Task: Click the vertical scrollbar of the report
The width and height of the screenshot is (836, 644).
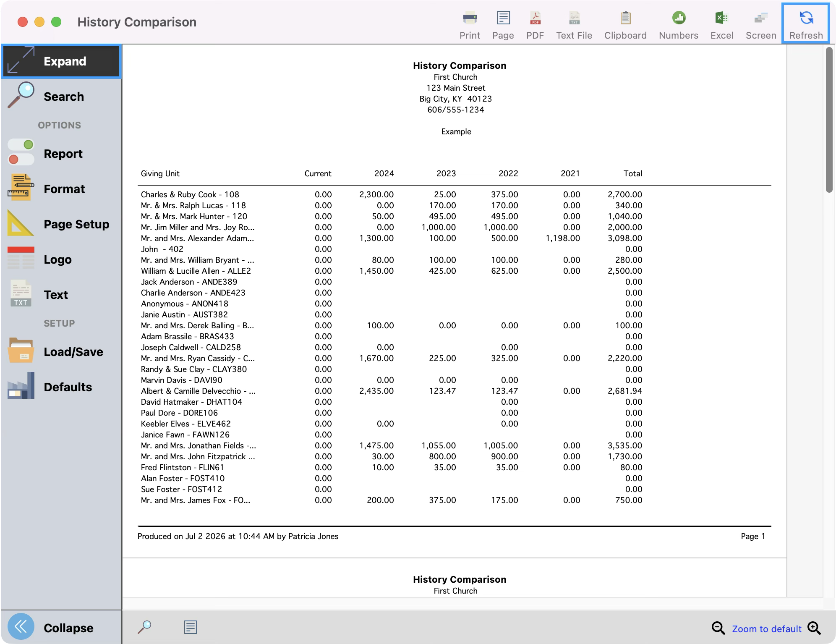Action: point(829,120)
